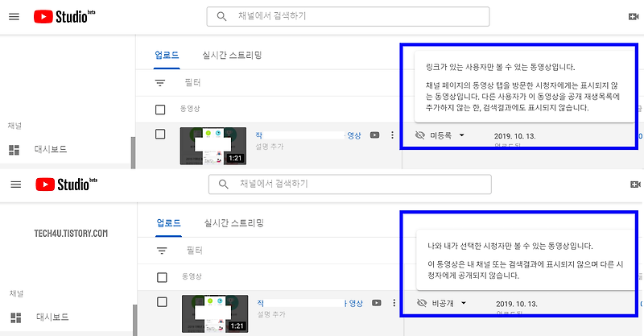Viewport: 644px width, 336px height.
Task: Tick the checkbox of the lower video row
Action: (163, 302)
